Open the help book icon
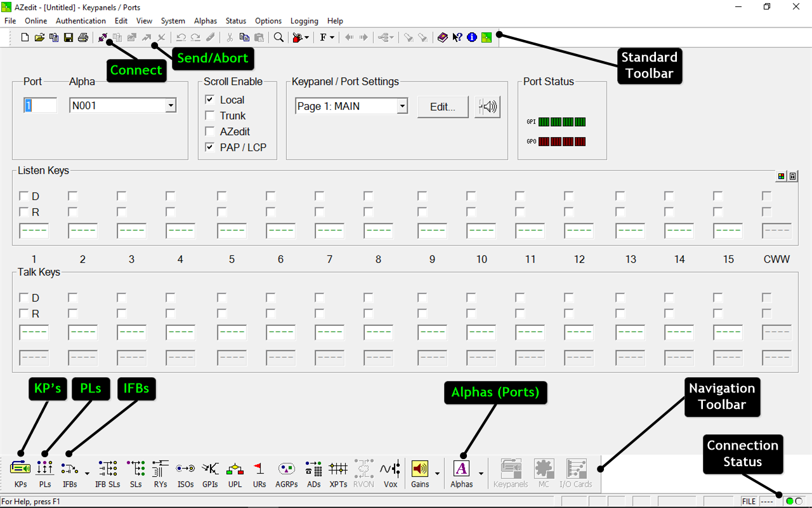The image size is (812, 508). click(x=443, y=37)
